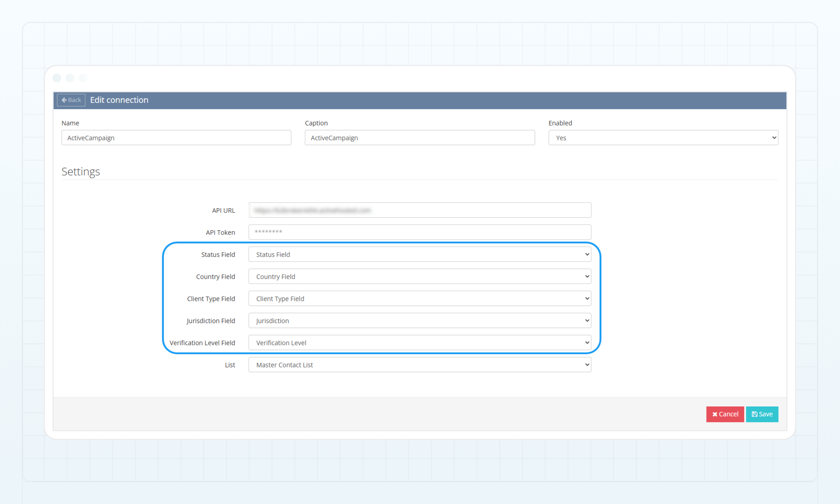Click the Settings section heading

(80, 172)
